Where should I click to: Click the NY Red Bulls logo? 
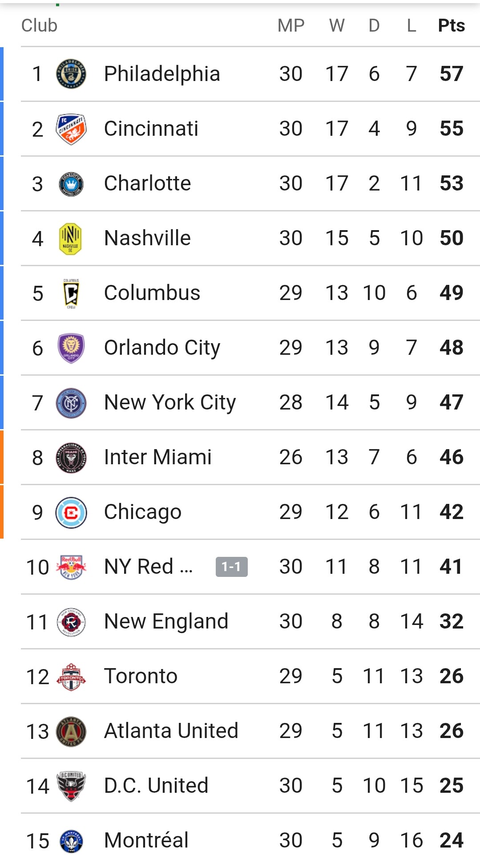click(71, 567)
